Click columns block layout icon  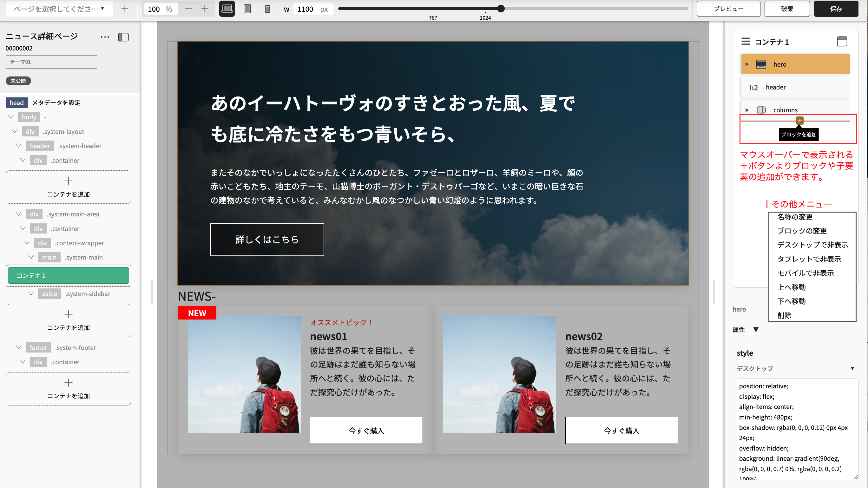761,110
